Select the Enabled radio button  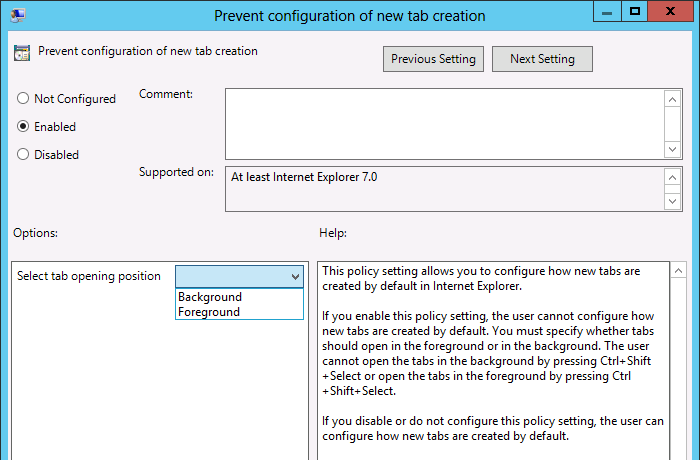pos(23,127)
